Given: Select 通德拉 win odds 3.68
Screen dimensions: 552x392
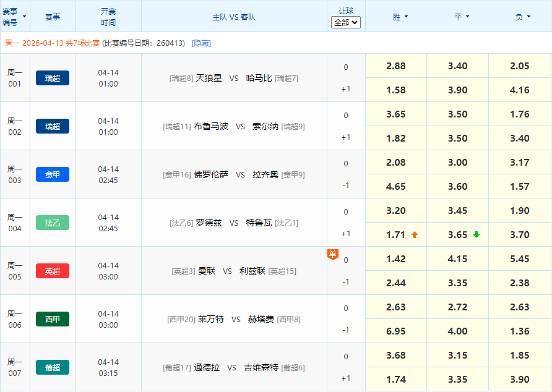Looking at the screenshot, I should tap(396, 355).
